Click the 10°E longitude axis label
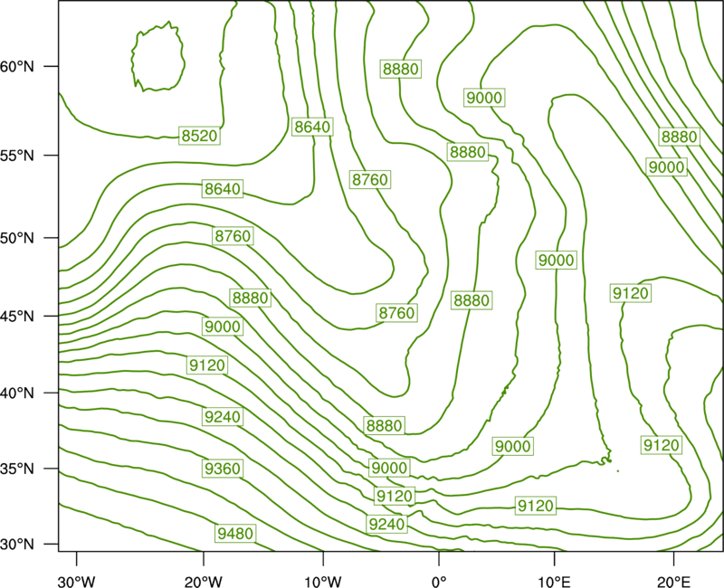 pyautogui.click(x=555, y=582)
